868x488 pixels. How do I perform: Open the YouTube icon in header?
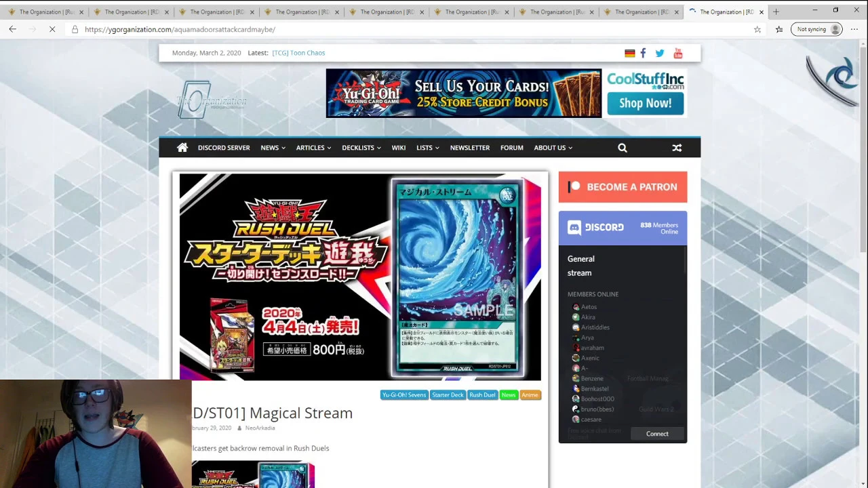point(677,53)
